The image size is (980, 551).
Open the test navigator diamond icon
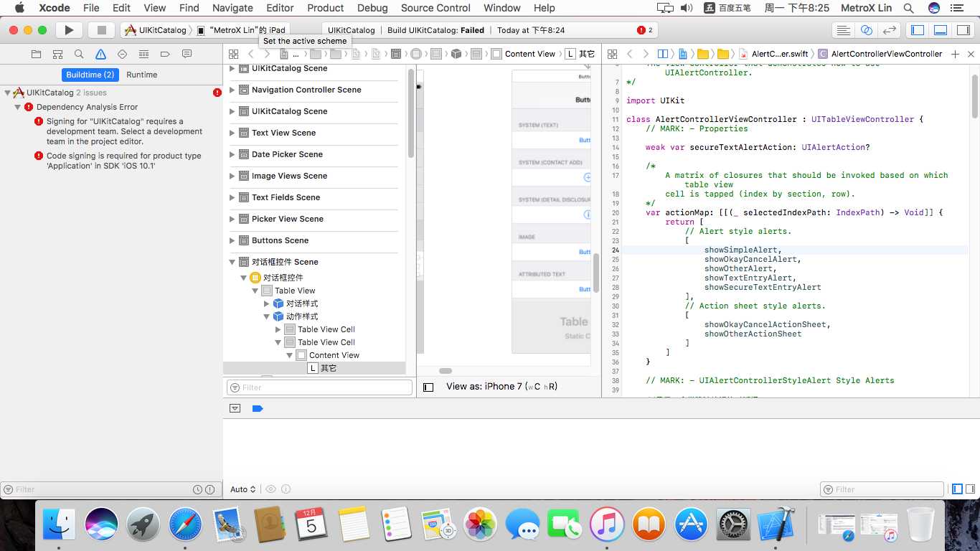122,55
